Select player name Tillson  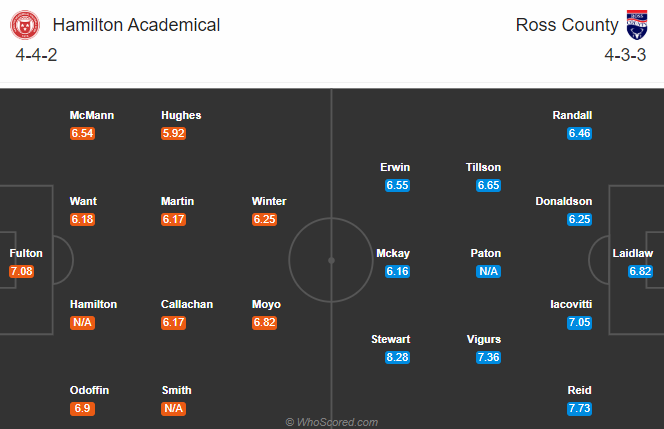click(x=483, y=167)
